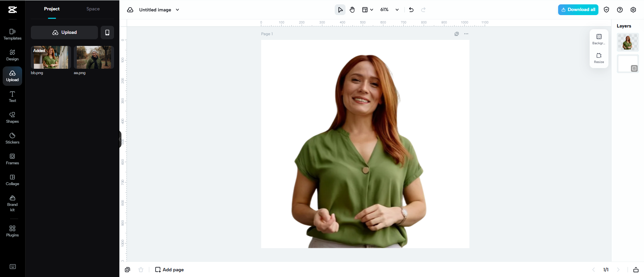644x277 pixels.
Task: Open the Design panel
Action: pos(12,55)
